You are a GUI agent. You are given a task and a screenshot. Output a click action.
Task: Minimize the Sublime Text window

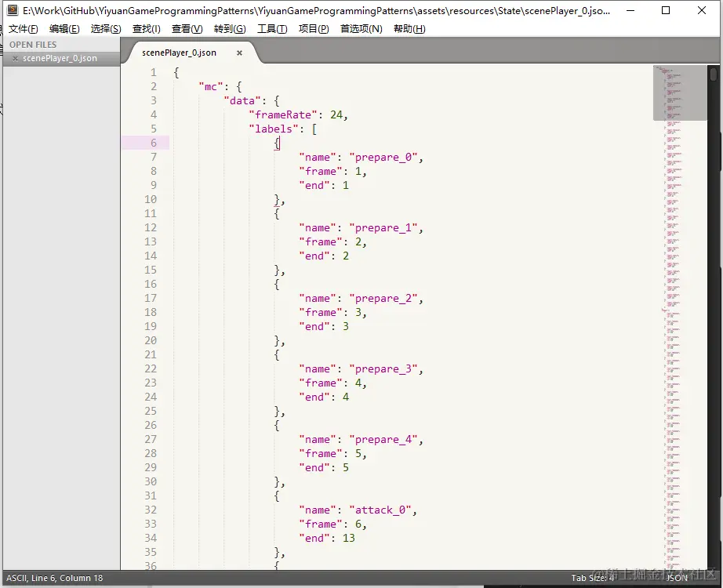[x=630, y=10]
